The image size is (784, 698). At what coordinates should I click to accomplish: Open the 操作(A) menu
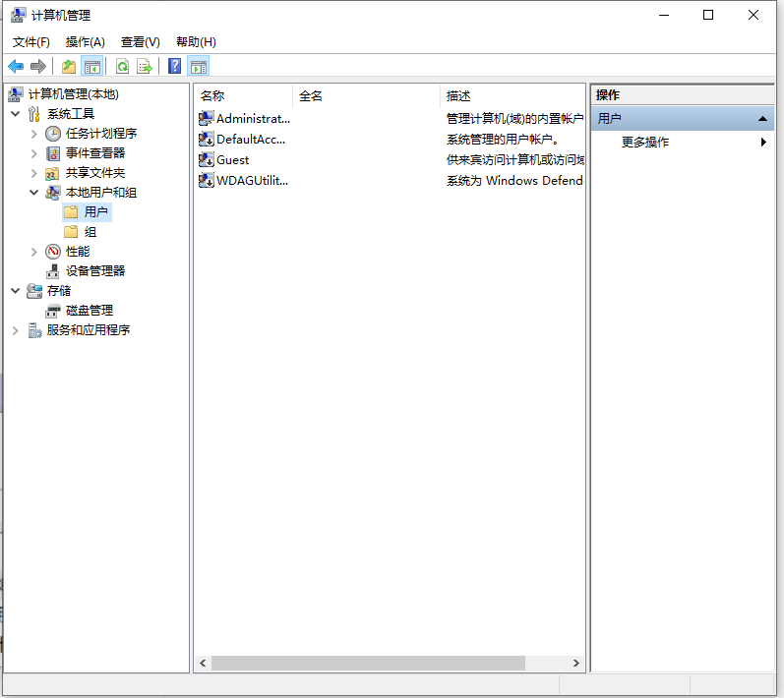[85, 42]
